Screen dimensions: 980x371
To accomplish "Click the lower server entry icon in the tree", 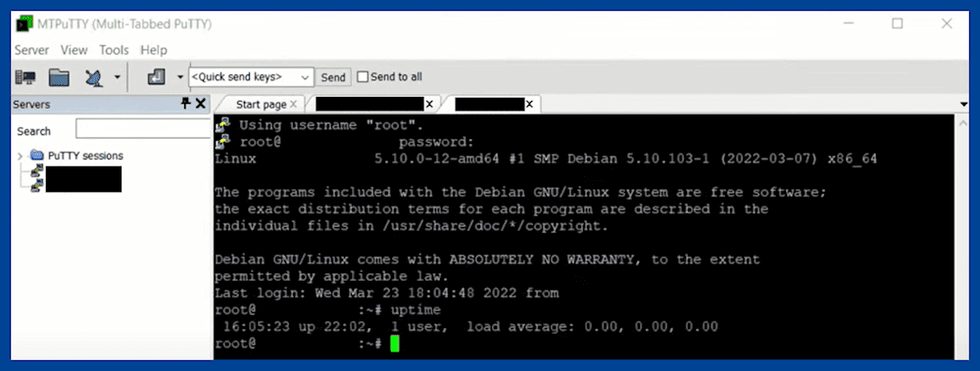I will [x=37, y=185].
